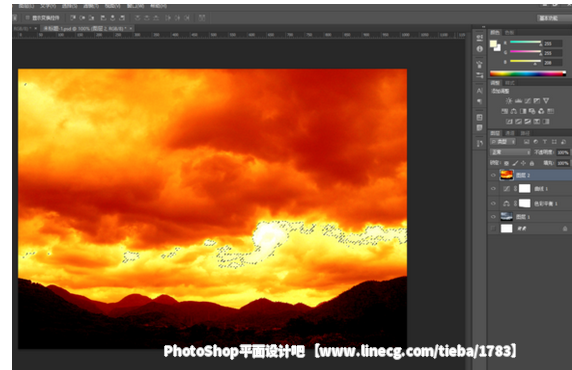Hide 图层 2 with its eye icon
This screenshot has height=370, width=572.
[x=493, y=175]
